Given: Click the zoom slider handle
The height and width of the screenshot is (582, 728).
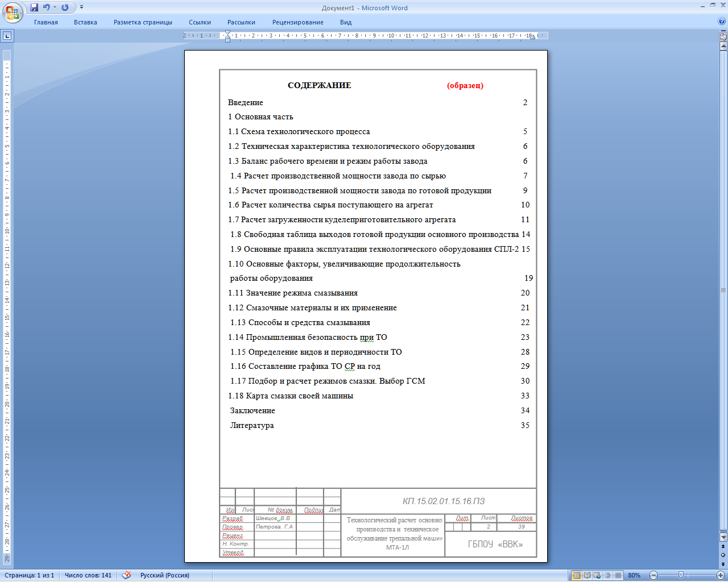Looking at the screenshot, I should 681,575.
